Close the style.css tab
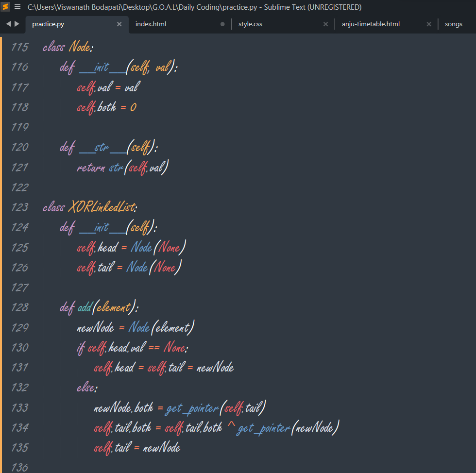The height and width of the screenshot is (473, 476). point(326,23)
